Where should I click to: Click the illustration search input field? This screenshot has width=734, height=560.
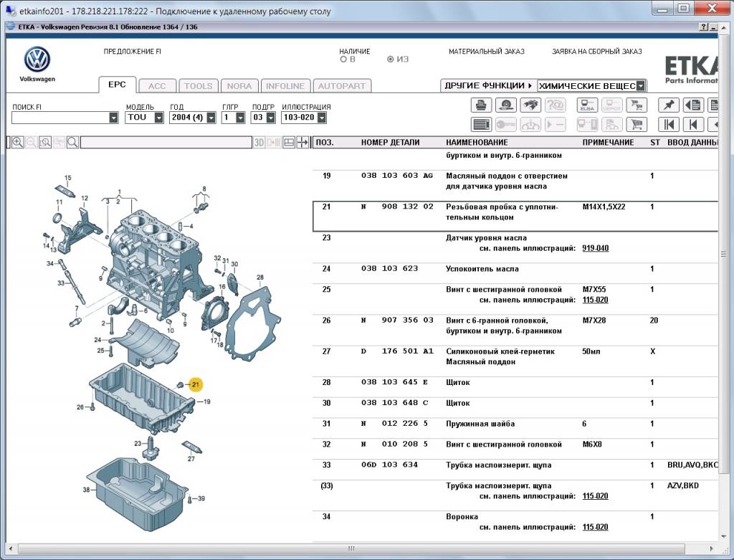[166, 143]
